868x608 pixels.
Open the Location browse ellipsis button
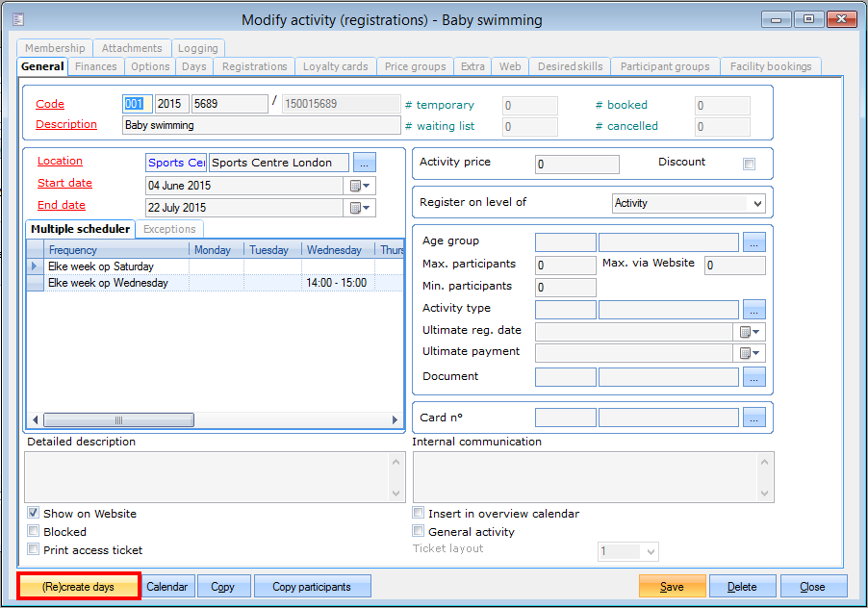point(365,163)
